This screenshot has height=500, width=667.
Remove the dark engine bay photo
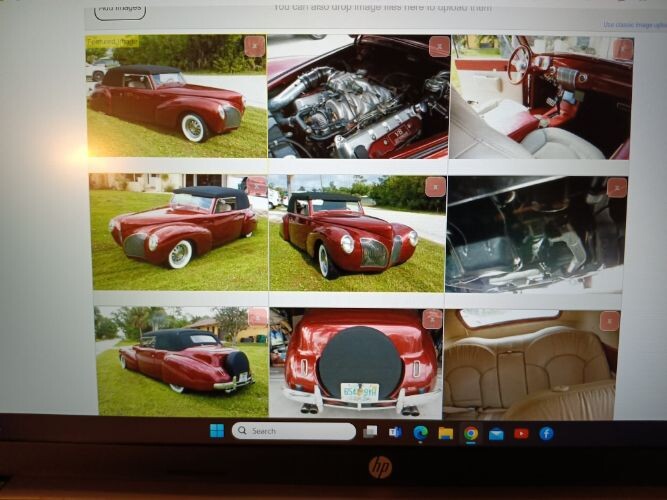click(x=616, y=187)
